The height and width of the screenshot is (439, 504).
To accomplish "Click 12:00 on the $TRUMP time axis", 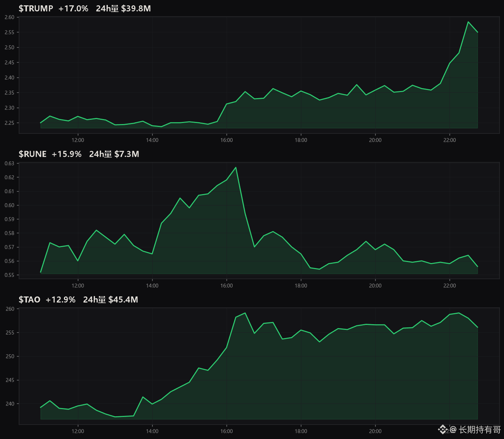I will tap(78, 140).
